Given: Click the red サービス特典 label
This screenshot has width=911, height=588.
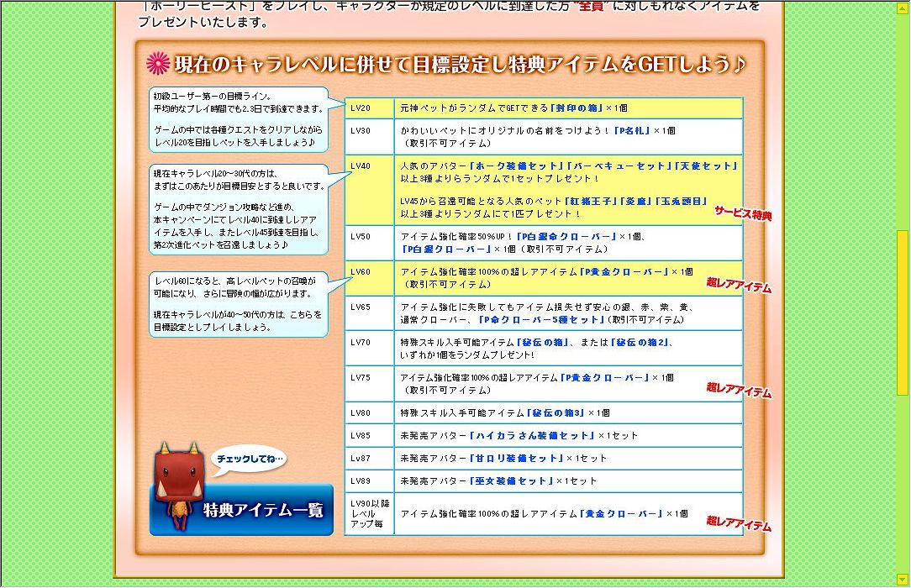Looking at the screenshot, I should point(743,213).
